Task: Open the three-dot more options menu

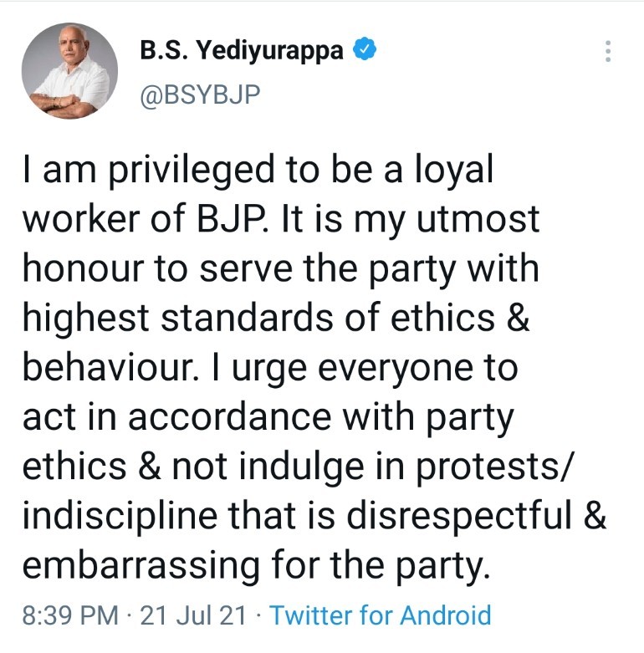Action: tap(608, 52)
